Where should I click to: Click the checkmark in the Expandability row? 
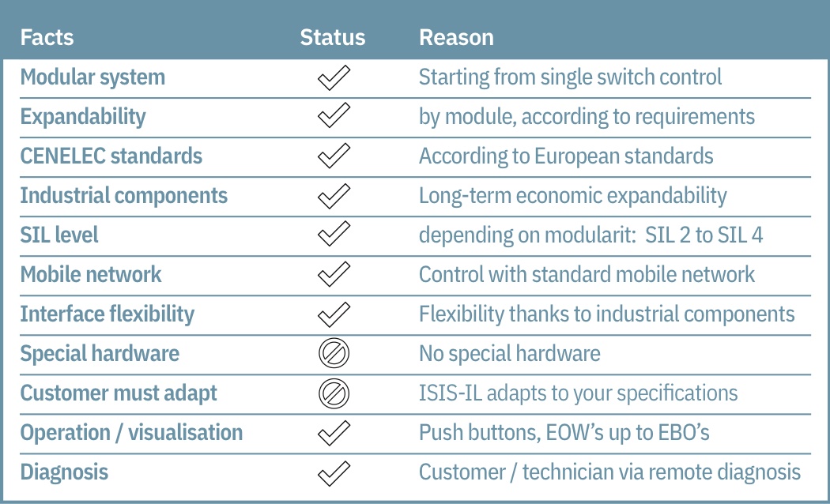tap(334, 115)
